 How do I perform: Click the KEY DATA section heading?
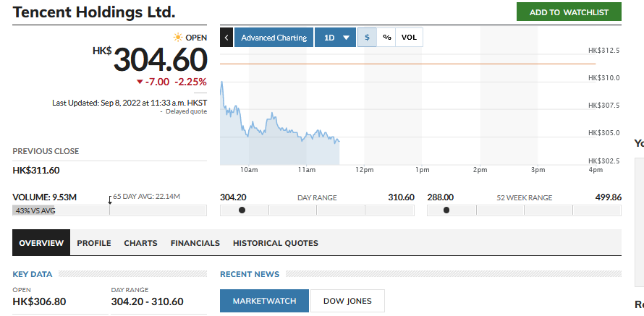[33, 274]
